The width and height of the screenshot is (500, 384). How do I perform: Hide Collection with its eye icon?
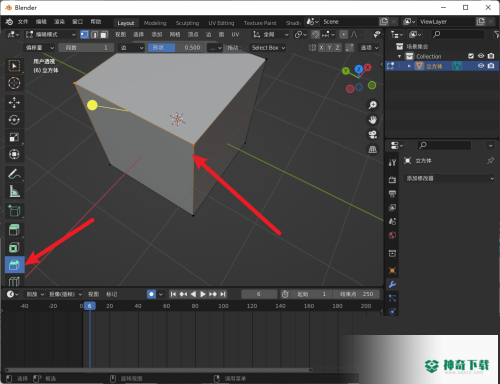click(x=481, y=56)
